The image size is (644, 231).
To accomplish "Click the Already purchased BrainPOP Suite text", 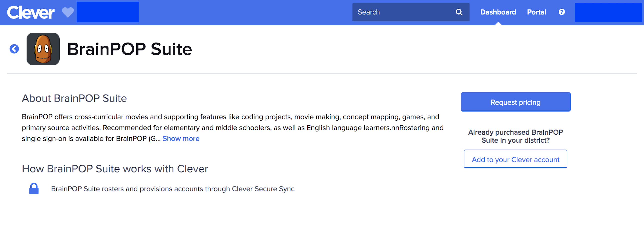I will [x=515, y=136].
